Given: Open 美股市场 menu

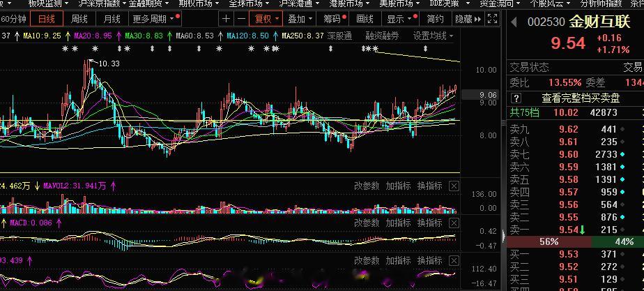Looking at the screenshot, I should pyautogui.click(x=399, y=3).
